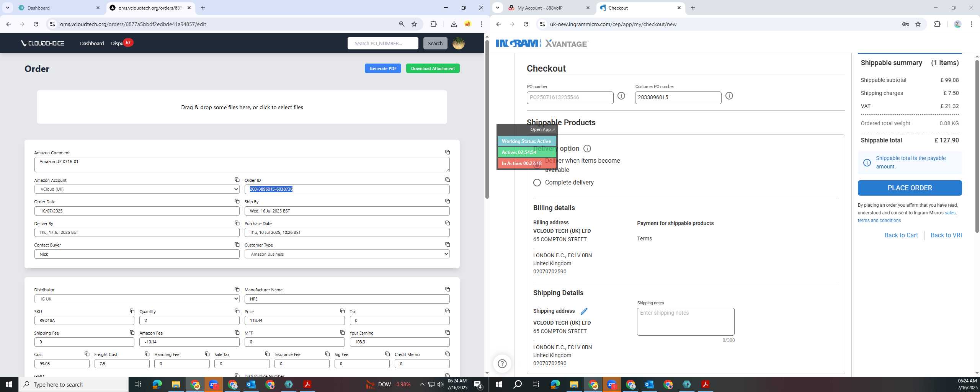Screen dimensions: 980x392
Task: Show info for Customer PO number
Action: tap(729, 96)
